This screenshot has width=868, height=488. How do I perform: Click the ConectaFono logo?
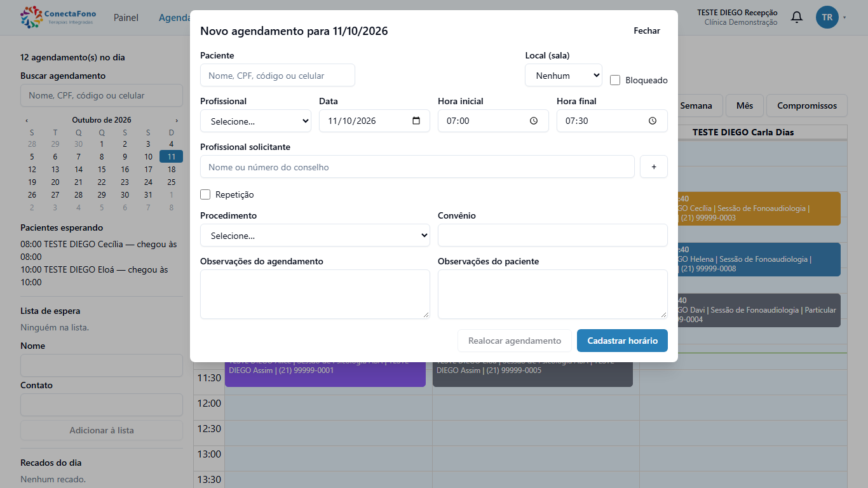coord(58,17)
